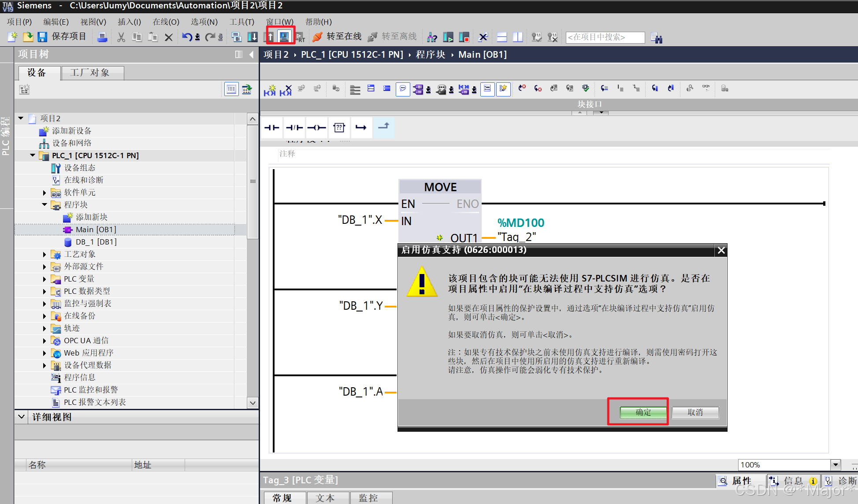Toggle the favorites instruction view
The image size is (858, 504).
coord(503,89)
